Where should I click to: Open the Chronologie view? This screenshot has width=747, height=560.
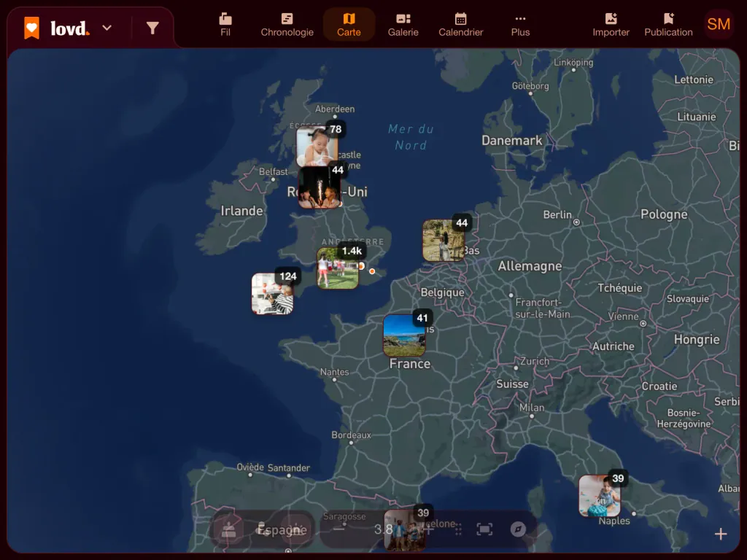point(287,25)
